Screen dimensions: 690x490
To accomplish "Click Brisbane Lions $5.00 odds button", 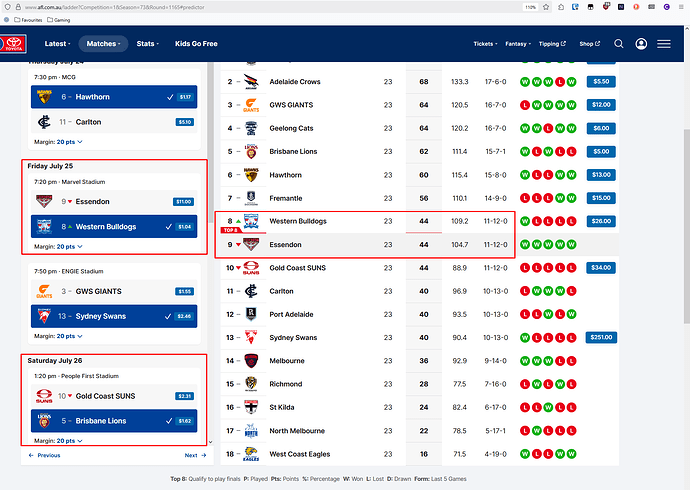I will click(x=601, y=151).
